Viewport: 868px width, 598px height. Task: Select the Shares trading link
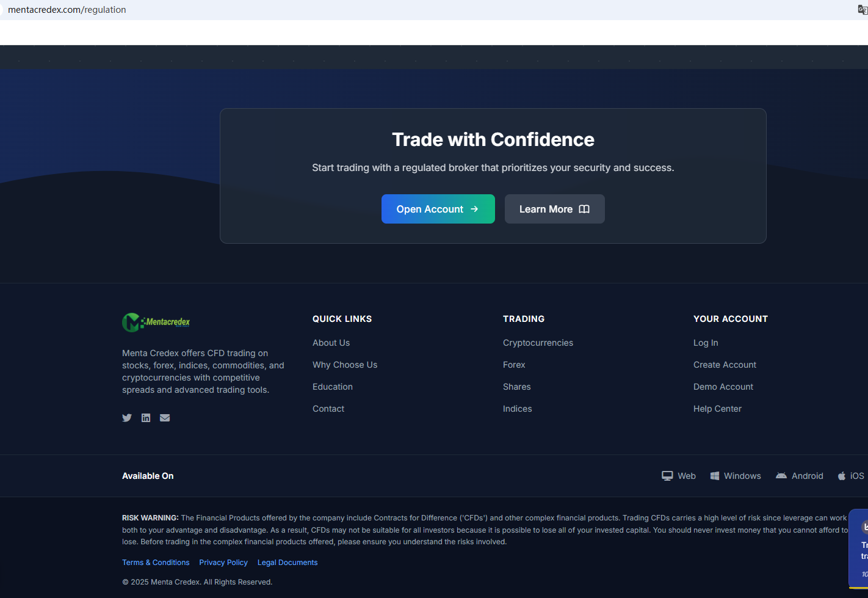[517, 387]
